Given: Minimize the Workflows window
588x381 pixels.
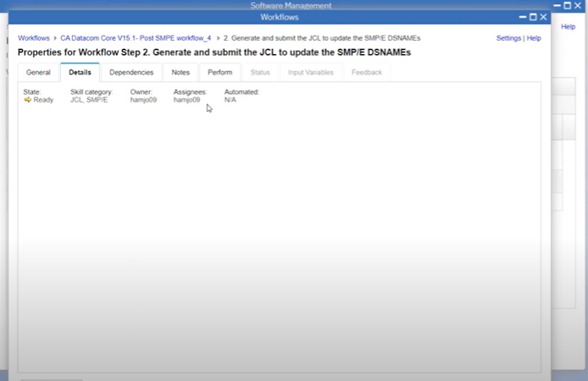Looking at the screenshot, I should pyautogui.click(x=523, y=17).
